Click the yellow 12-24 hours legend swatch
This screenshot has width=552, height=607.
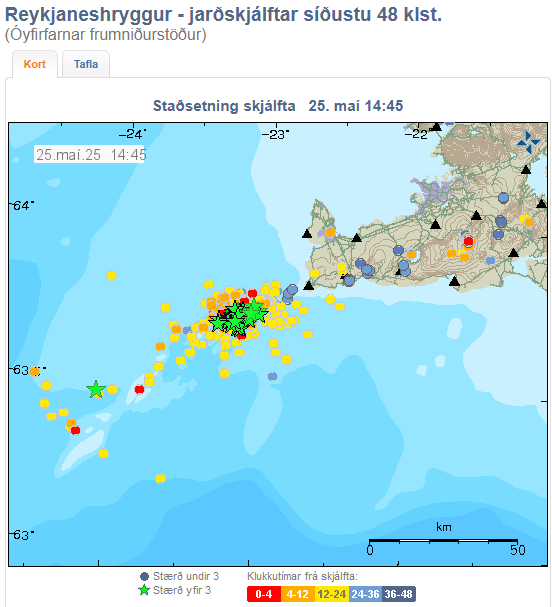click(332, 594)
